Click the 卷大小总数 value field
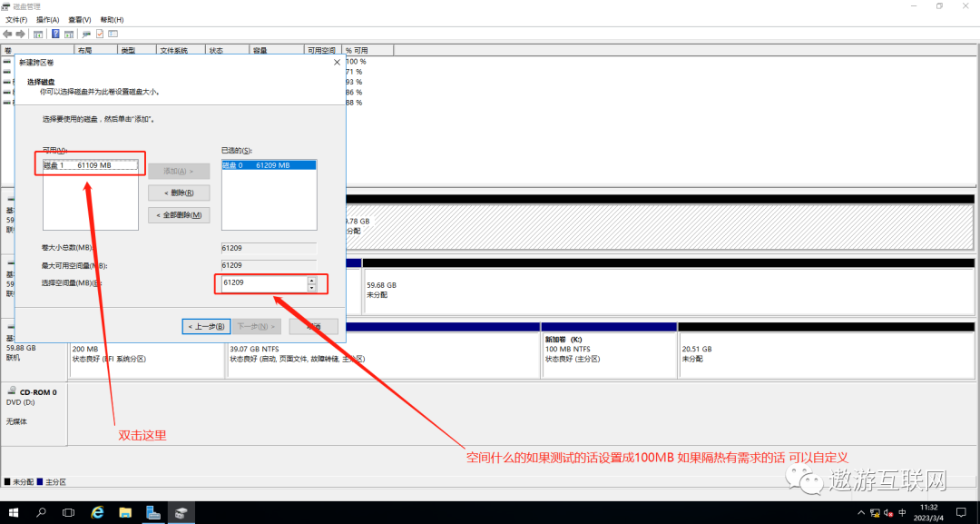980x524 pixels. pyautogui.click(x=269, y=248)
